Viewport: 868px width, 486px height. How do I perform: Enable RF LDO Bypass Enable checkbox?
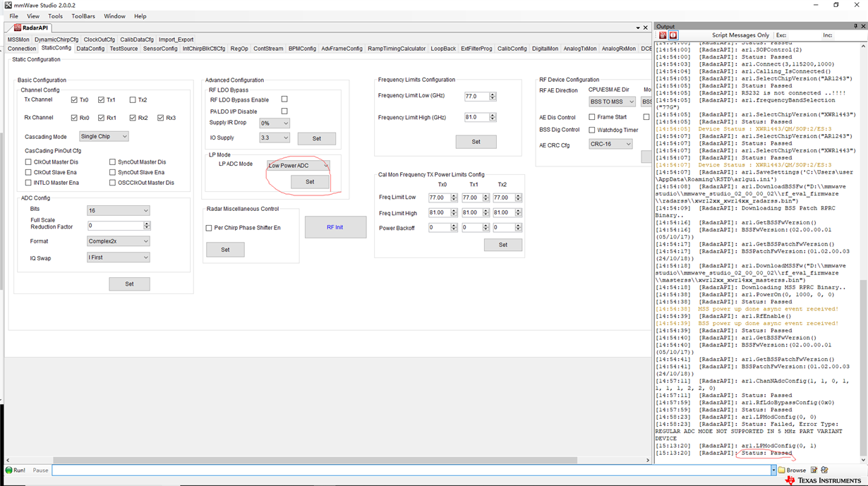(284, 99)
